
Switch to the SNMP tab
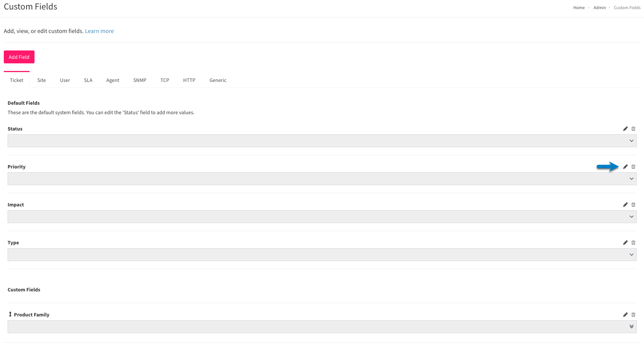click(140, 80)
